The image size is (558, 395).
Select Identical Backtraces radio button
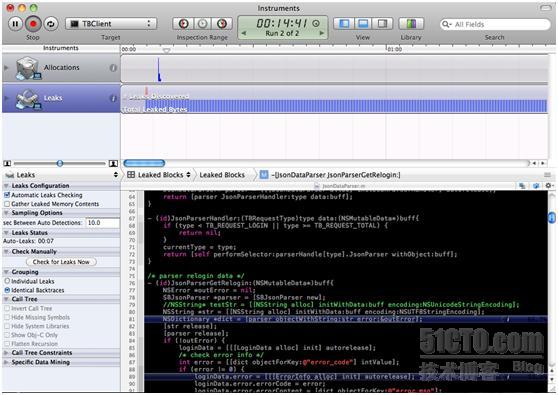7,290
